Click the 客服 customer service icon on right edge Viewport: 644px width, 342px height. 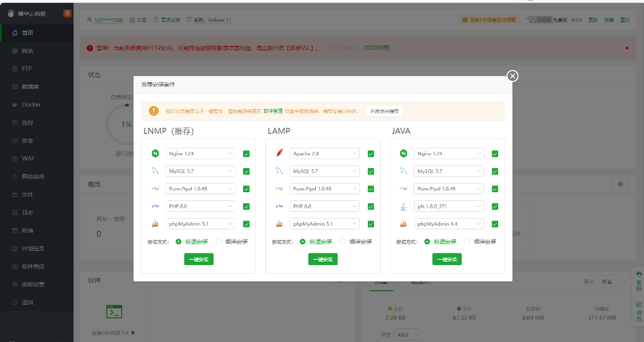(639, 275)
